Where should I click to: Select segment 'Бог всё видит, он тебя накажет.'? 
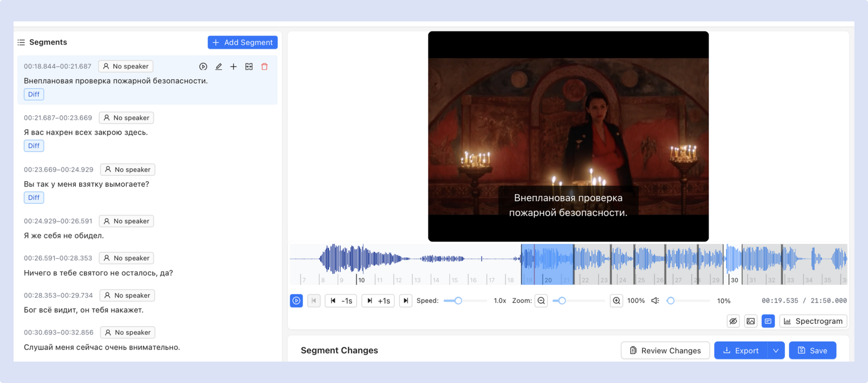84,310
